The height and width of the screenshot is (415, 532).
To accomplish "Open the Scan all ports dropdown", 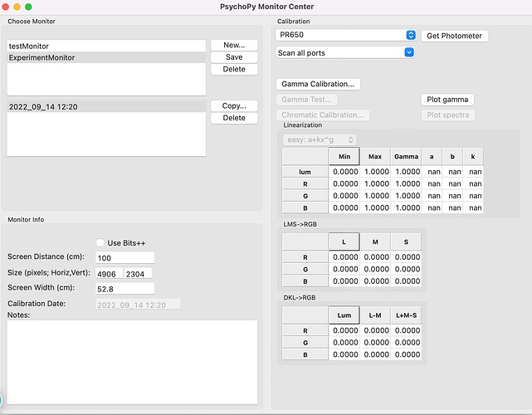I will [x=345, y=52].
